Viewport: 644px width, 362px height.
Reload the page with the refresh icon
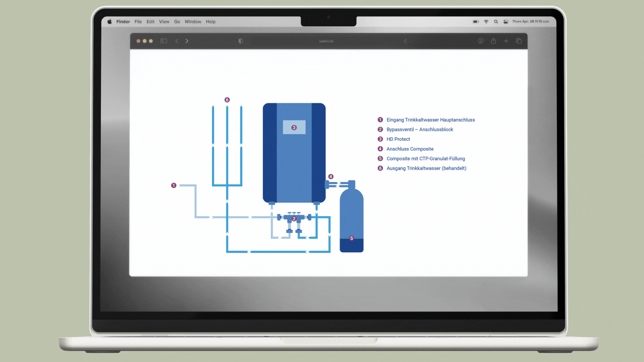point(405,41)
